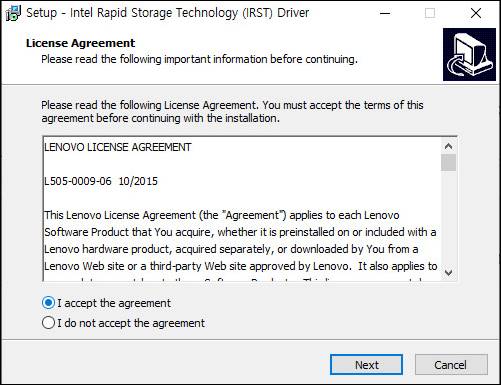
Task: Click the "LENOVO LICENSE AGREEMENT" line in textbox
Action: tap(118, 147)
